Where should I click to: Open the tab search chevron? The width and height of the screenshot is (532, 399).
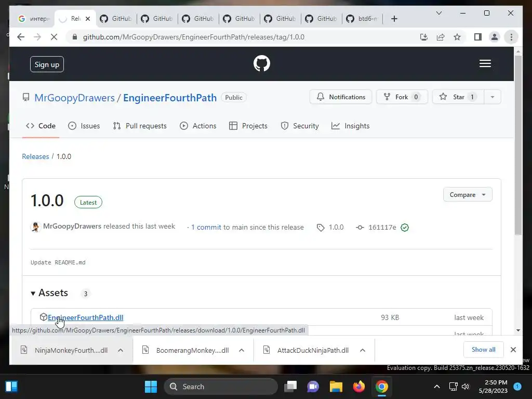[438, 13]
